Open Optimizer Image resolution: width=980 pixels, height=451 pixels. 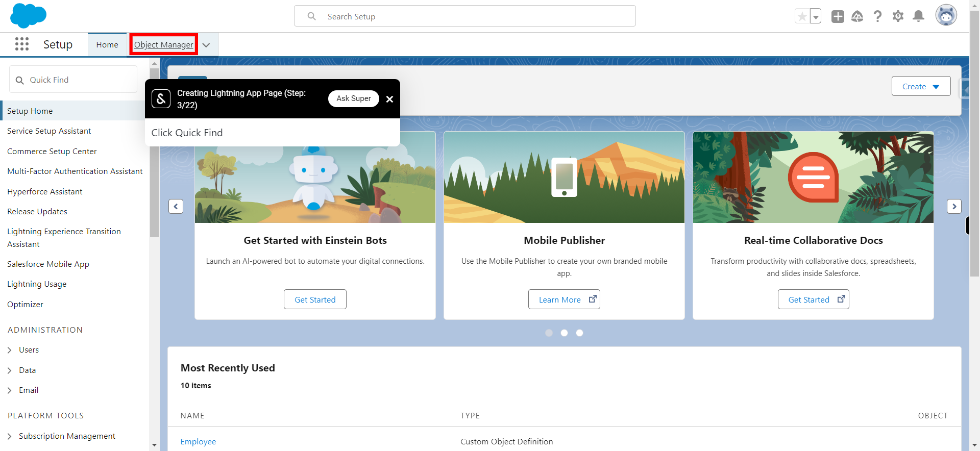(25, 305)
